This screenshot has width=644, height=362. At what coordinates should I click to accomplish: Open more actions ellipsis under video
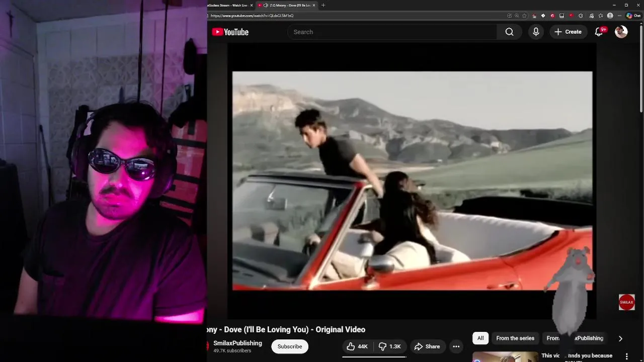point(456,346)
